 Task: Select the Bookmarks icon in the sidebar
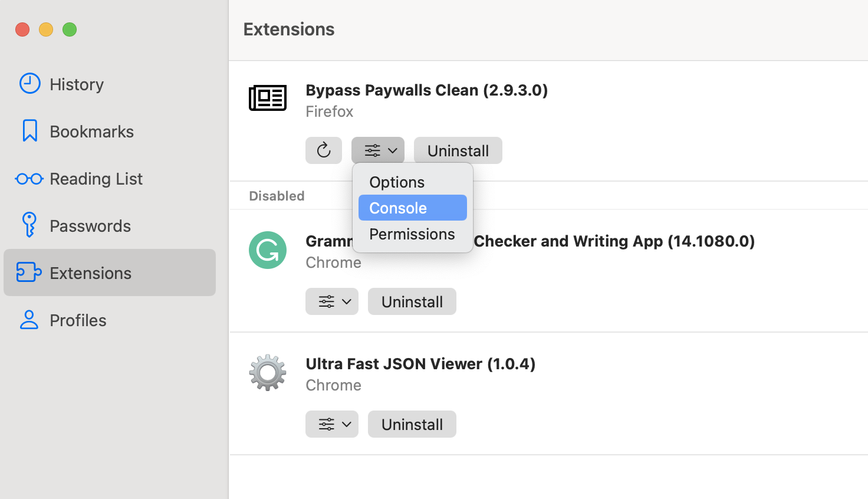point(29,131)
